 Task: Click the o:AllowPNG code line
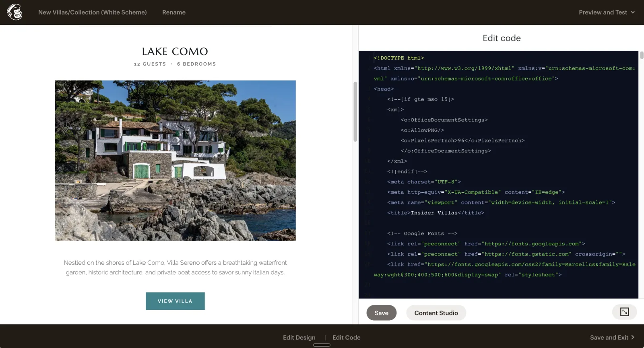422,130
